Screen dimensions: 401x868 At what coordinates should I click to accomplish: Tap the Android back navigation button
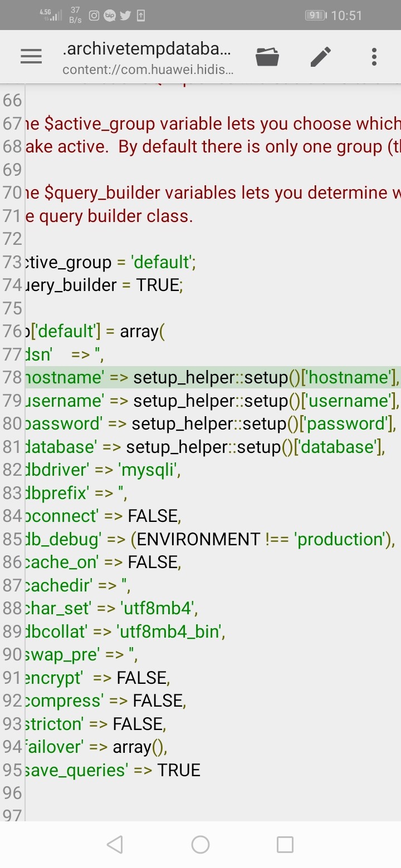(x=115, y=845)
